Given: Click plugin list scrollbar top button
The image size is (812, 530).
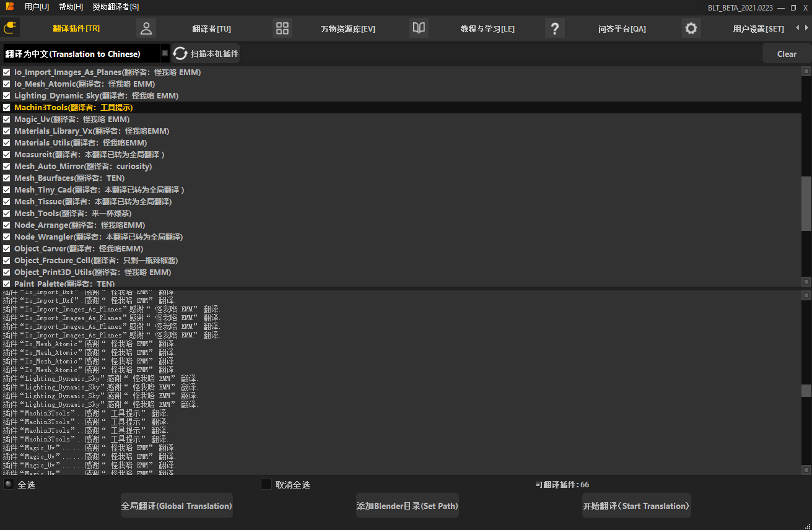Looking at the screenshot, I should tap(806, 71).
